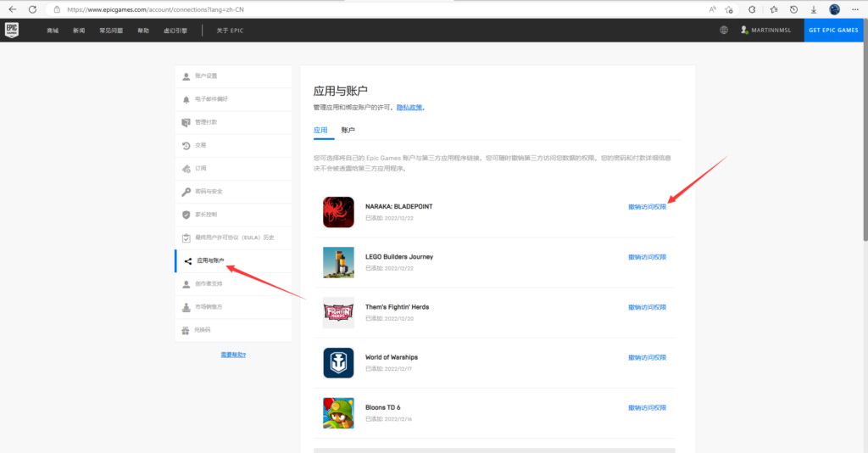The image size is (868, 453).
Task: Open 关于 EPIC in top navigation
Action: (x=230, y=31)
